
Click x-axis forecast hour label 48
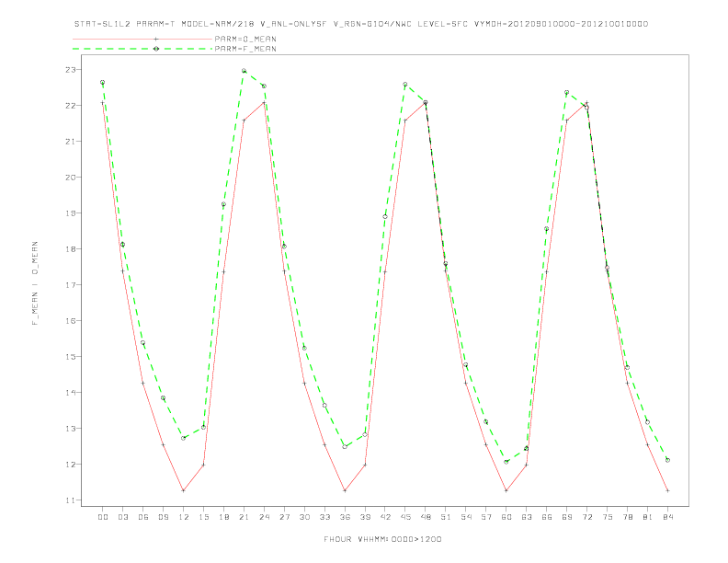(426, 517)
